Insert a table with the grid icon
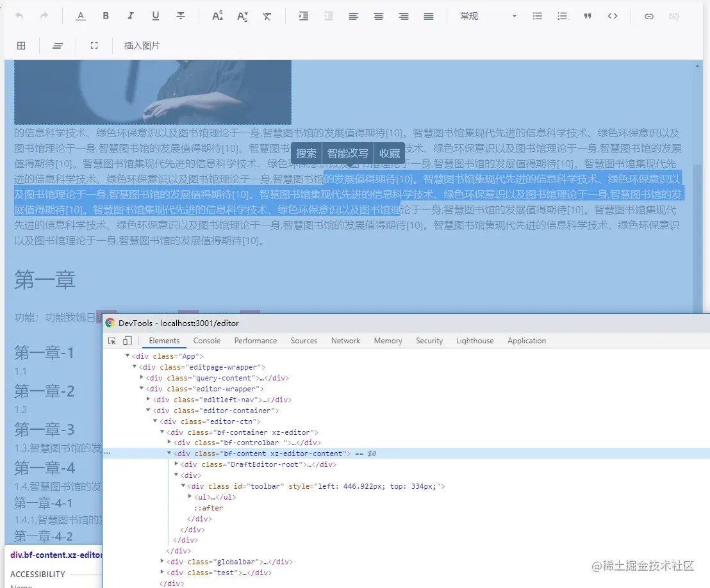This screenshot has width=710, height=588. point(21,45)
